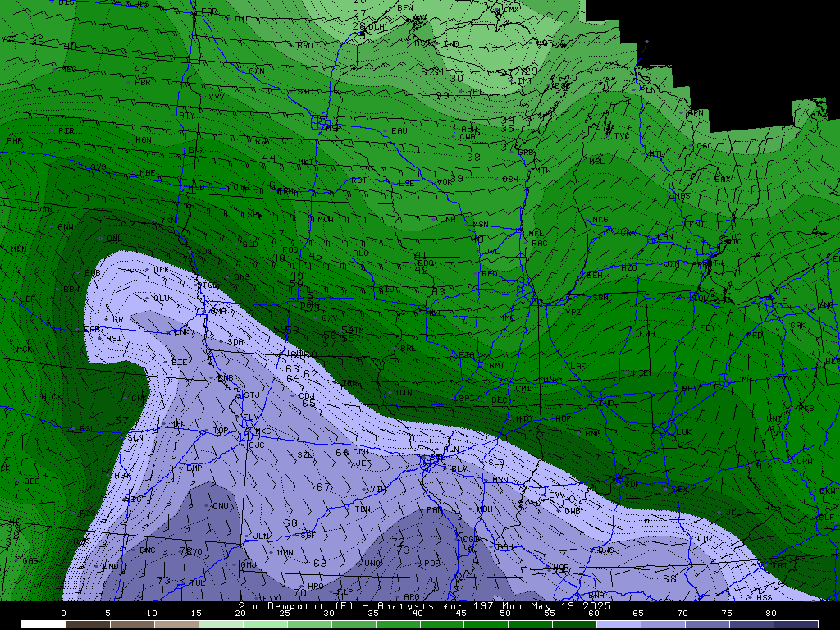840x630 pixels.
Task: Select the LAF station label
Action: [577, 367]
